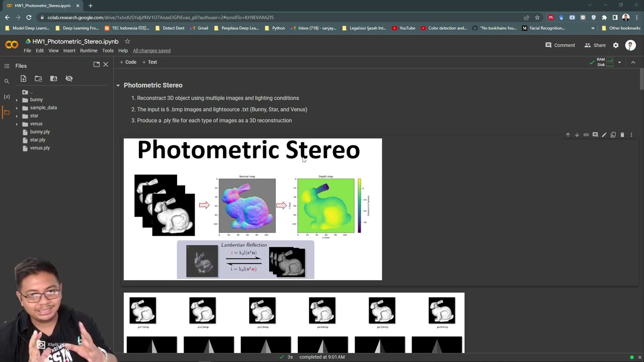The width and height of the screenshot is (644, 362).
Task: Edit the cell pencil icon
Action: coord(604,135)
